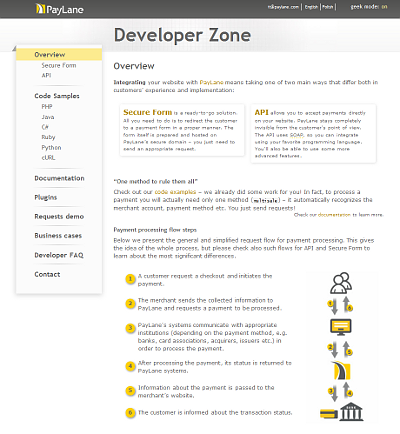Go to Plugins in sidebar
This screenshot has width=400, height=434.
click(46, 197)
